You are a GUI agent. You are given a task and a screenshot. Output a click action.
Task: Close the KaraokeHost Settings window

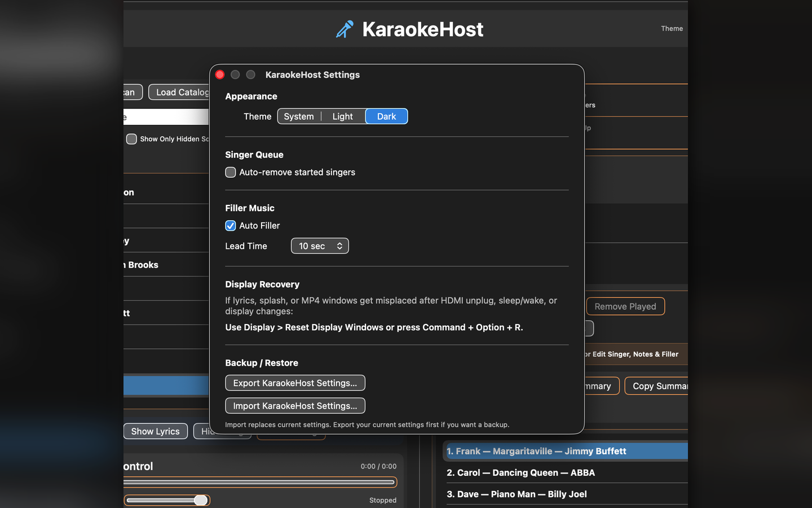[220, 75]
